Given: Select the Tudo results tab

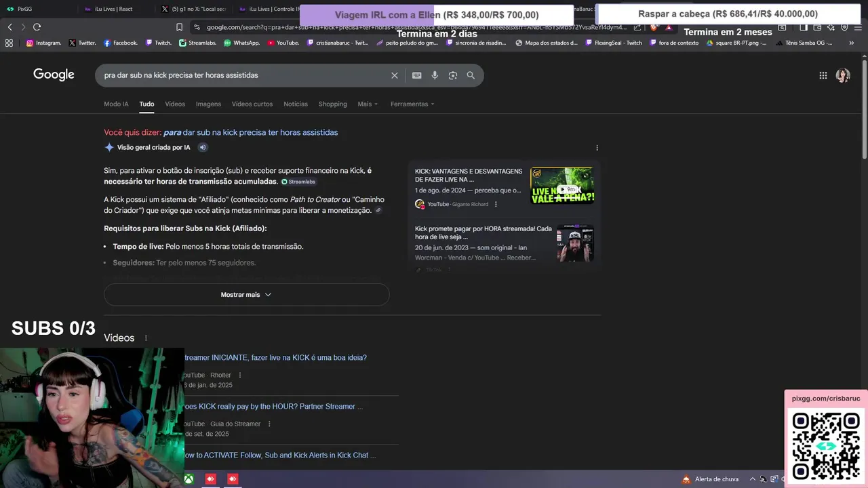Looking at the screenshot, I should (x=146, y=104).
